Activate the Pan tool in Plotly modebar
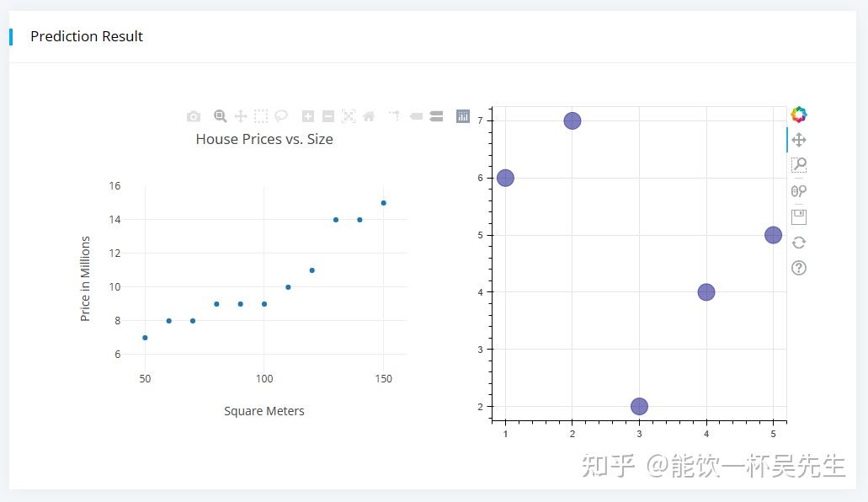The width and height of the screenshot is (868, 502). coord(241,116)
